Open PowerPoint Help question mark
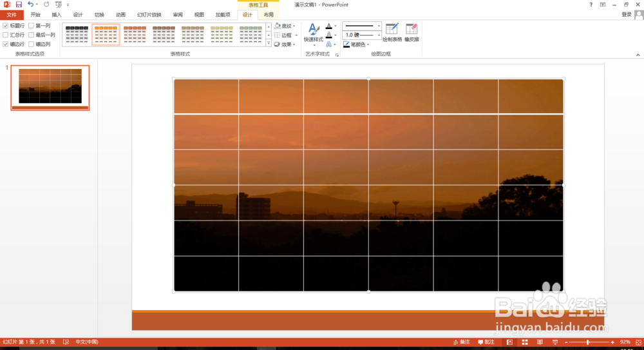 (591, 5)
